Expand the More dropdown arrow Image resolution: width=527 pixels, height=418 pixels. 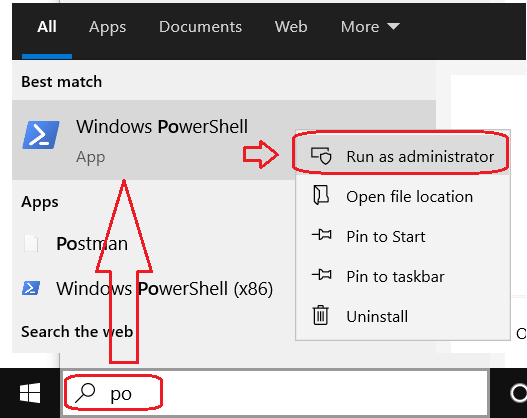click(x=393, y=26)
